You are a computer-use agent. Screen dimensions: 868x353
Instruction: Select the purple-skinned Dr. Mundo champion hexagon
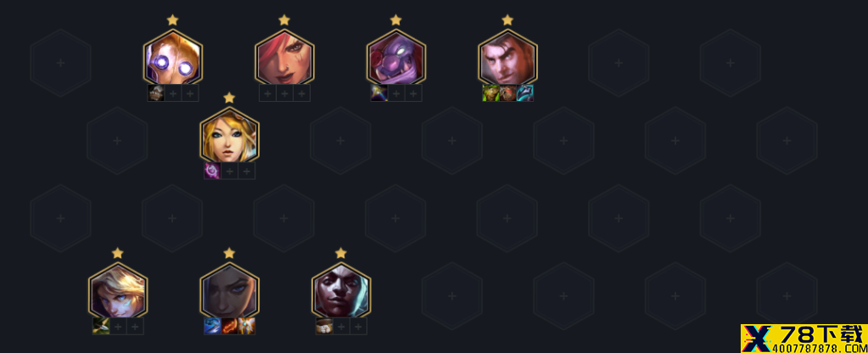395,59
